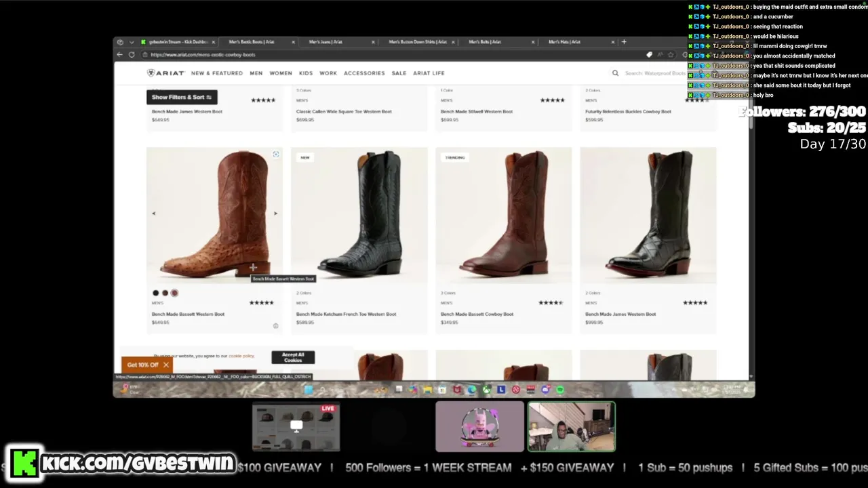Open Futurity Relentless Buckles Cowboy Boot link
Viewport: 868px width, 488px height.
coord(628,112)
